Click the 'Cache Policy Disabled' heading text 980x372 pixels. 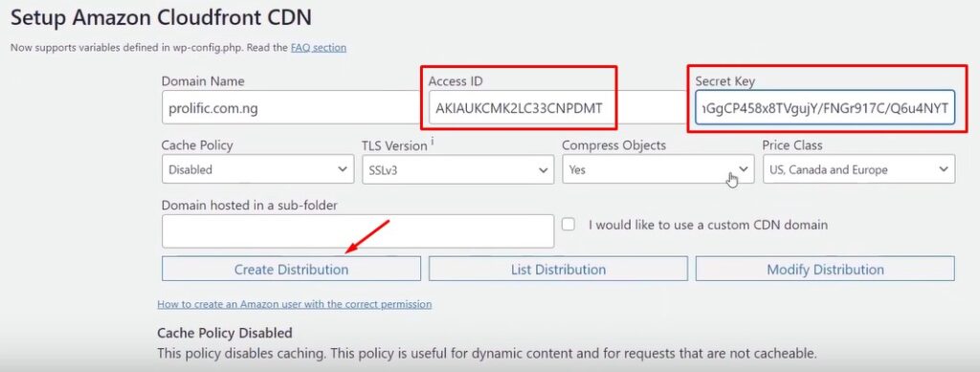point(224,333)
